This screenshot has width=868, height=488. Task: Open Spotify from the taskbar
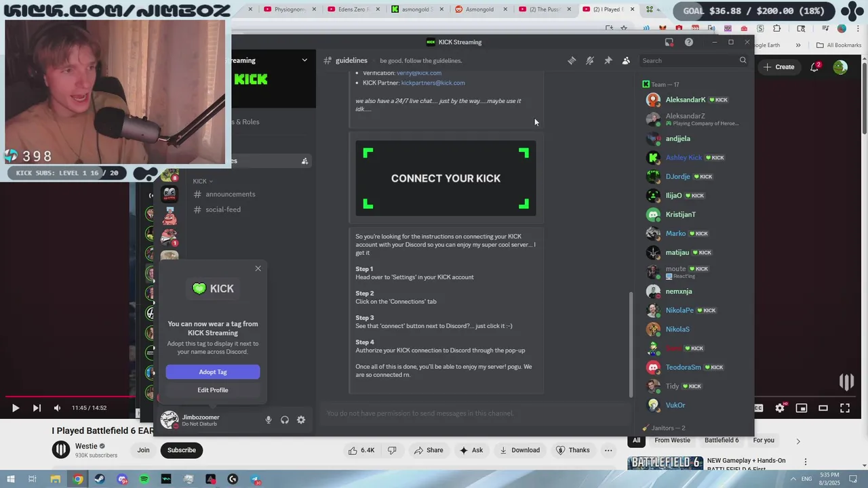tap(144, 479)
